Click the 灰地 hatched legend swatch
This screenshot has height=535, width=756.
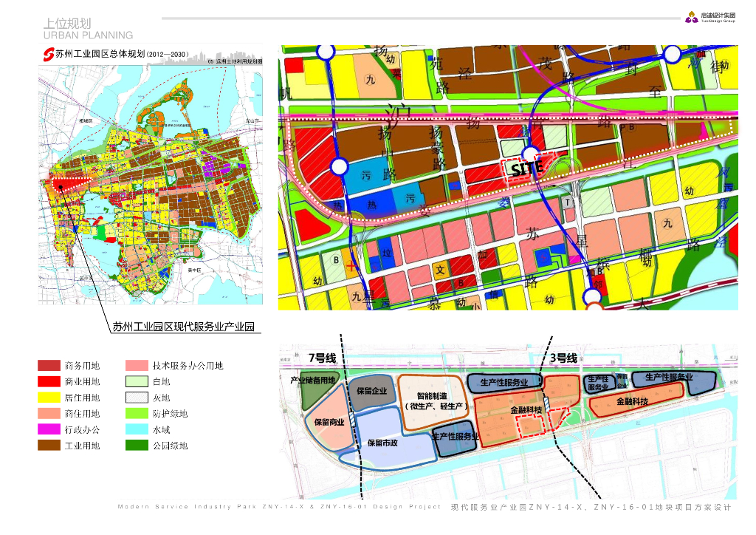point(137,398)
